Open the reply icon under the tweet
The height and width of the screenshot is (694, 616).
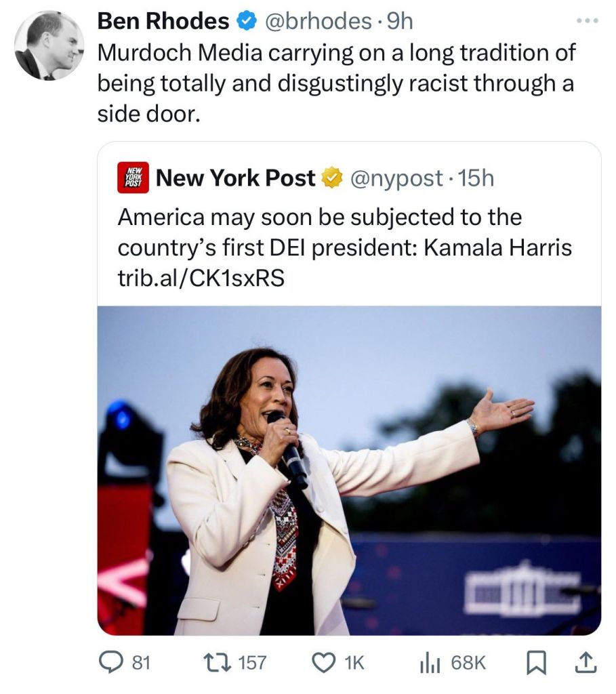click(112, 662)
